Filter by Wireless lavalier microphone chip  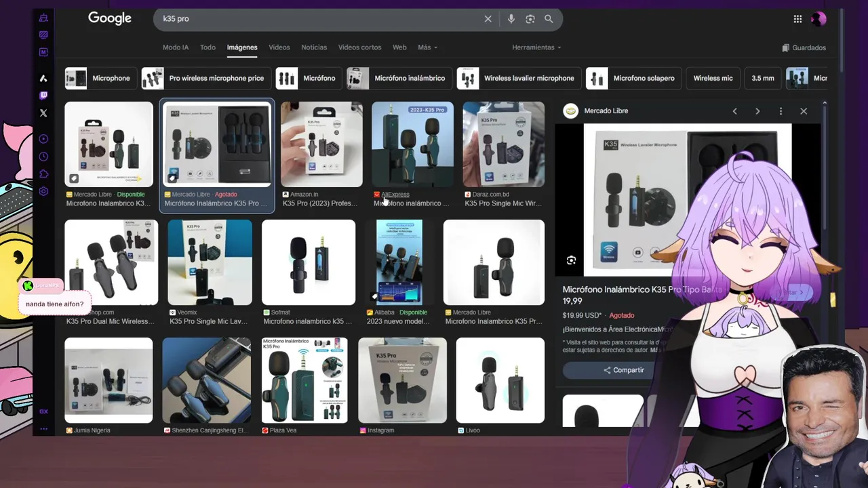point(518,78)
